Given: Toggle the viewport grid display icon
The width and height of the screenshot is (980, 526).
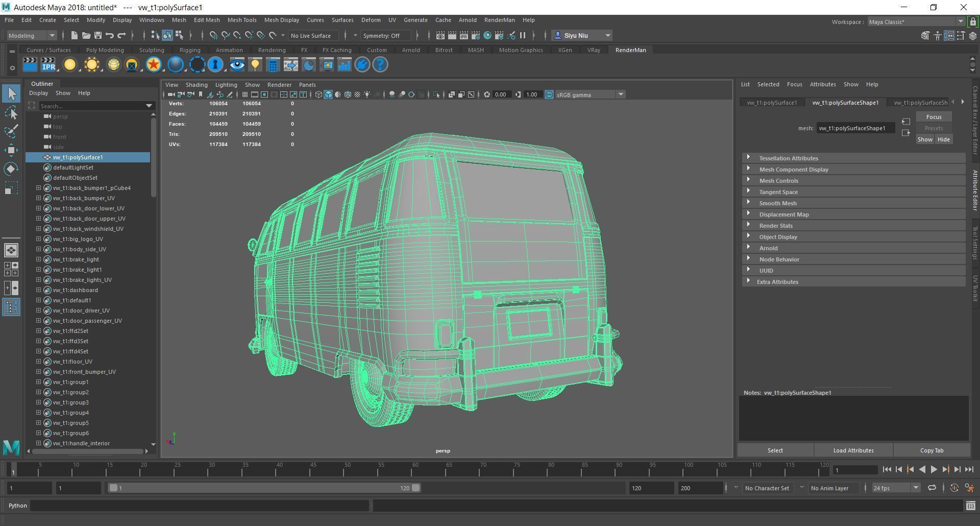Looking at the screenshot, I should [x=245, y=94].
